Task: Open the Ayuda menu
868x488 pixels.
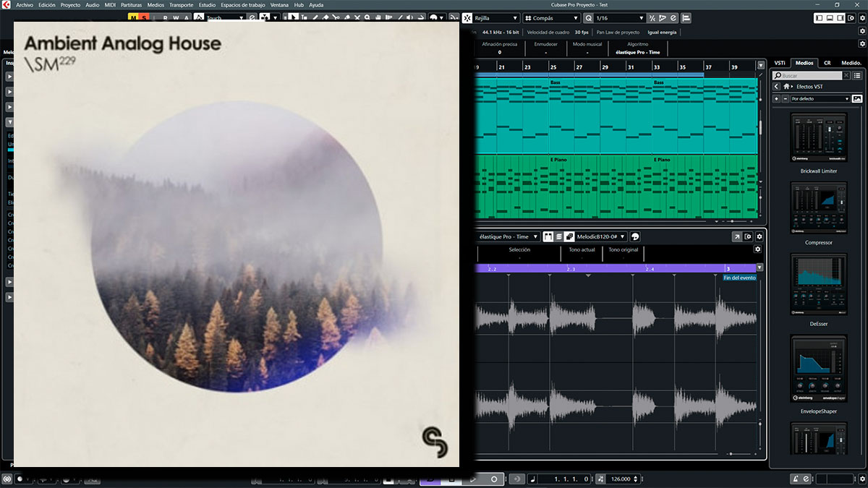Action: (x=316, y=4)
